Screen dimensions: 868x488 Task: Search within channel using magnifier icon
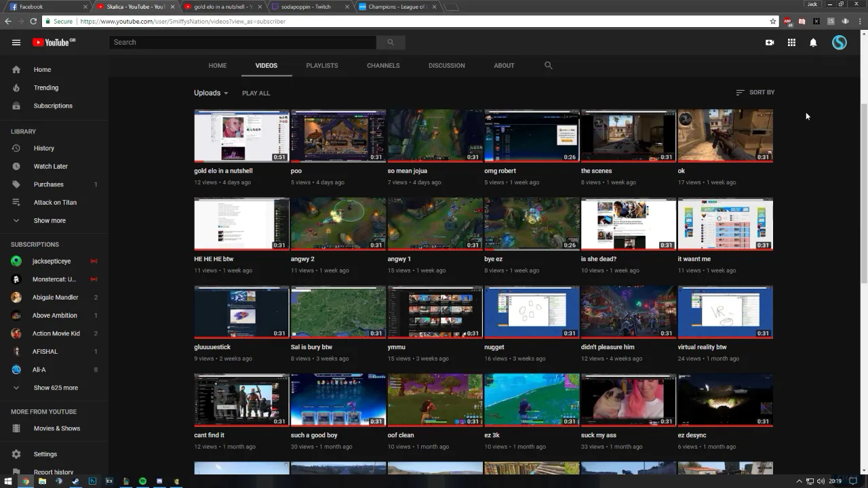pyautogui.click(x=549, y=66)
